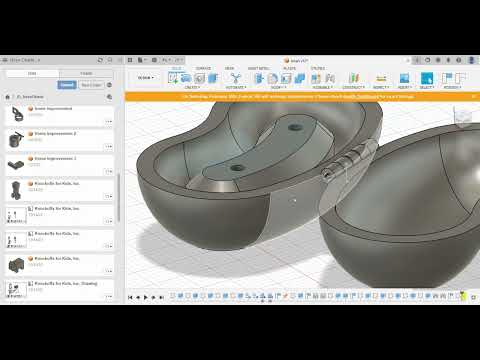Refresh the data panel

100,60
